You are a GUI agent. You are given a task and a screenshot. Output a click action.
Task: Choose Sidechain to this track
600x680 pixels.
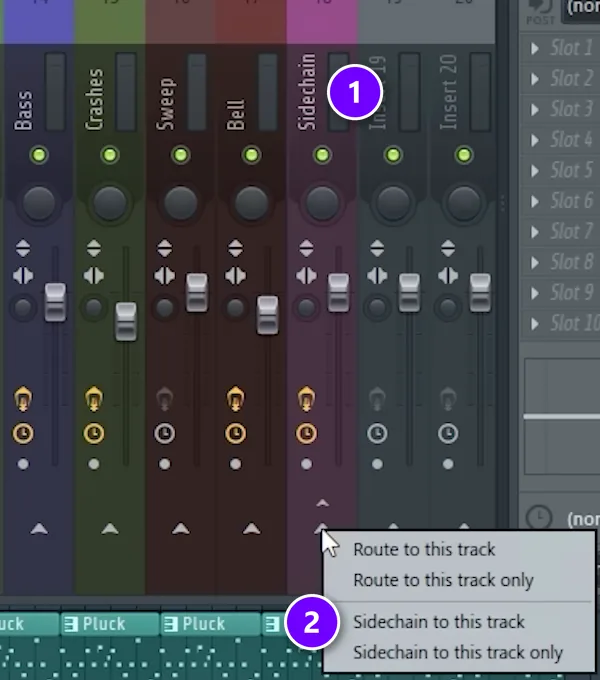click(x=439, y=622)
